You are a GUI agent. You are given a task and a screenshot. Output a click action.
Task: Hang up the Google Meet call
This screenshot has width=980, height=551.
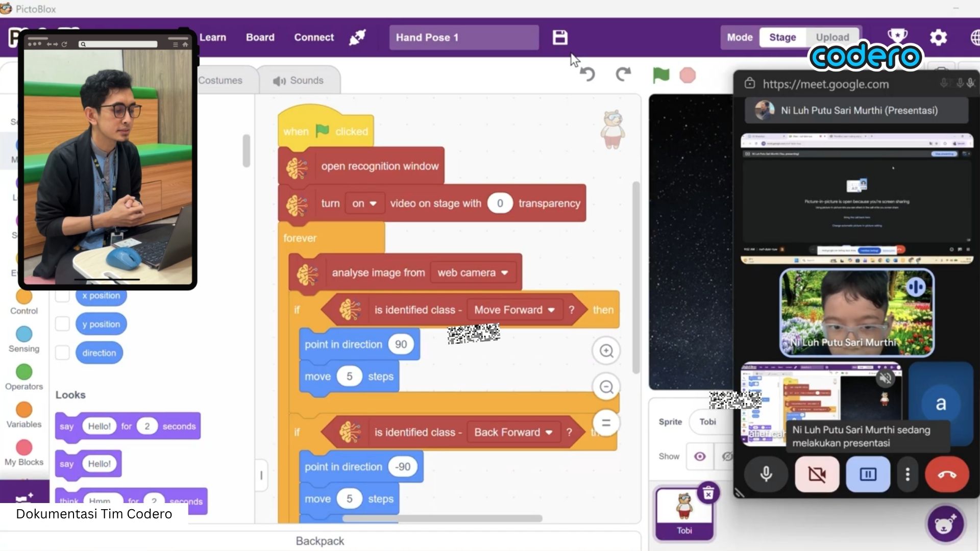[947, 474]
